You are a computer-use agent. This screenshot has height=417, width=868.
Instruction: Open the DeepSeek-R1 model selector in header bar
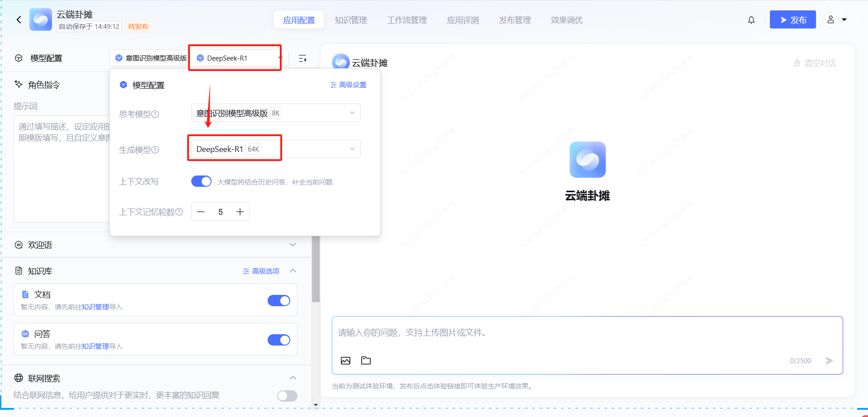239,58
